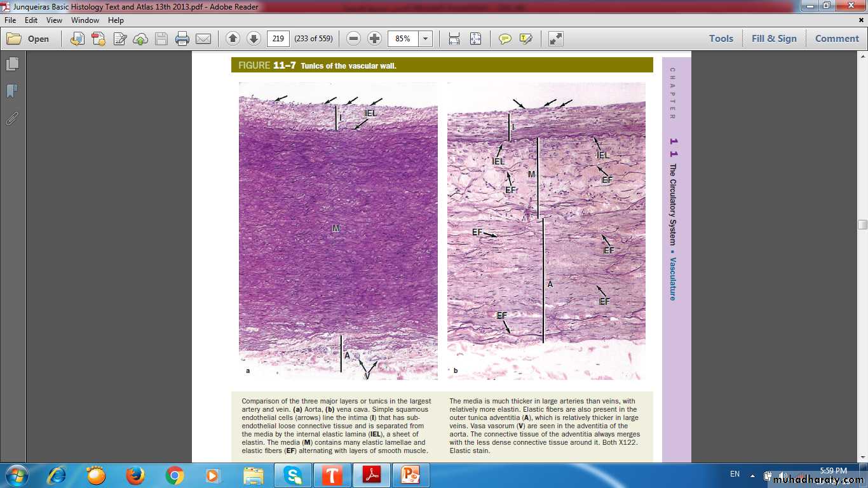Screen dimensions: 868x488
Task: Go to next page with down arrow
Action: pyautogui.click(x=254, y=39)
